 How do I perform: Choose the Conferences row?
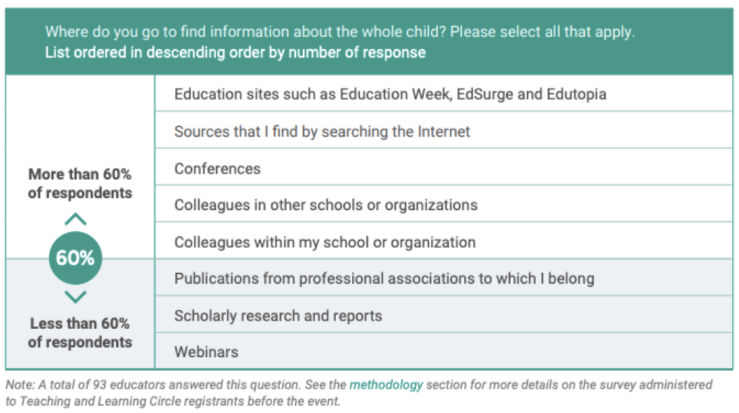(217, 168)
